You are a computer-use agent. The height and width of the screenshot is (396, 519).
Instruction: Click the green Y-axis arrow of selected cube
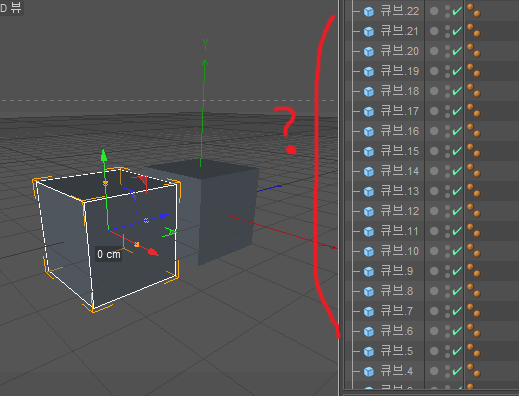(104, 156)
